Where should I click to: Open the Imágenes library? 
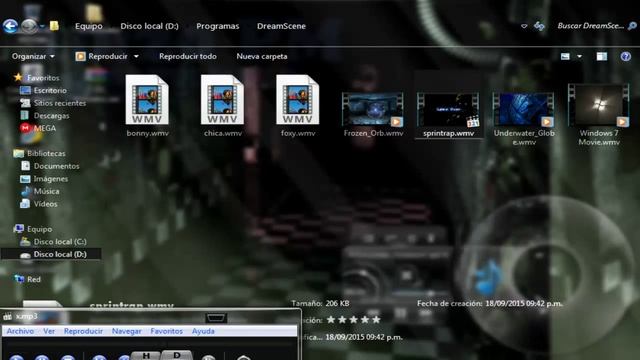point(51,179)
